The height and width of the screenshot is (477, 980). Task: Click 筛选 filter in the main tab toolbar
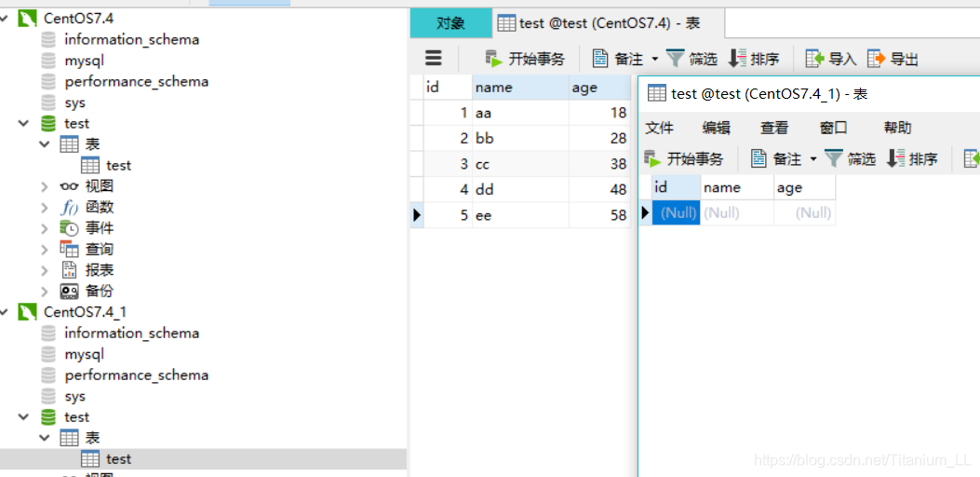tap(691, 59)
